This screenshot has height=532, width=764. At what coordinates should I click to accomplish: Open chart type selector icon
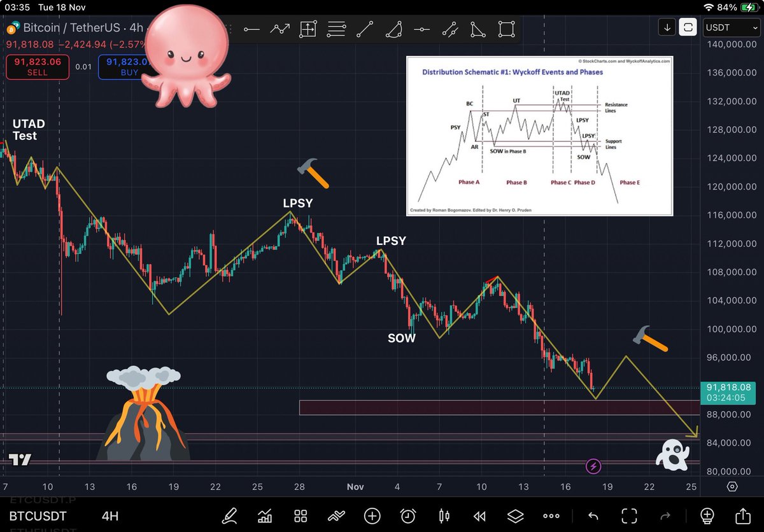(265, 515)
